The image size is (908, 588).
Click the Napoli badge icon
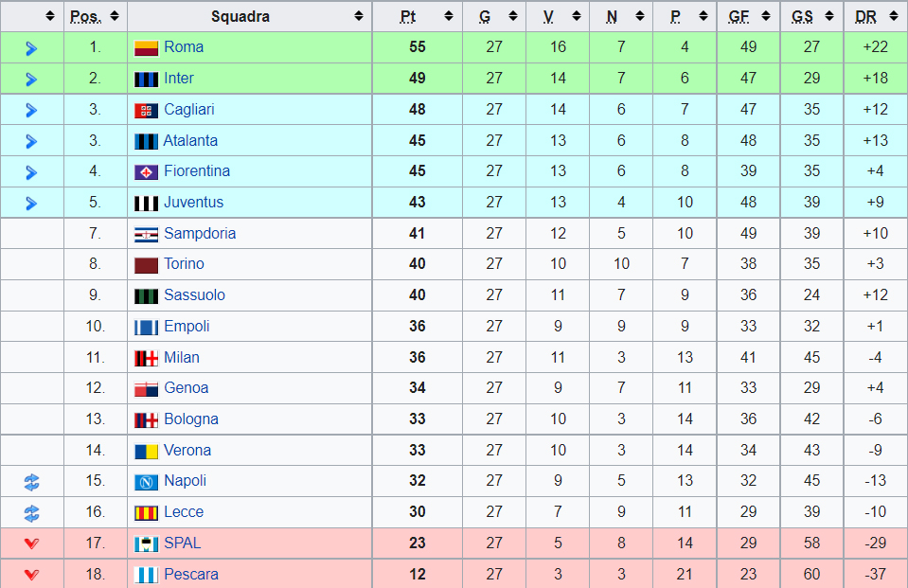tap(146, 481)
